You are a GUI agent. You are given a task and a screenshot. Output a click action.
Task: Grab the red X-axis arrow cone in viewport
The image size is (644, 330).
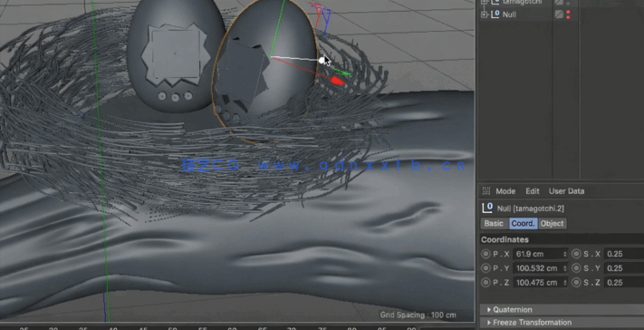click(x=338, y=81)
